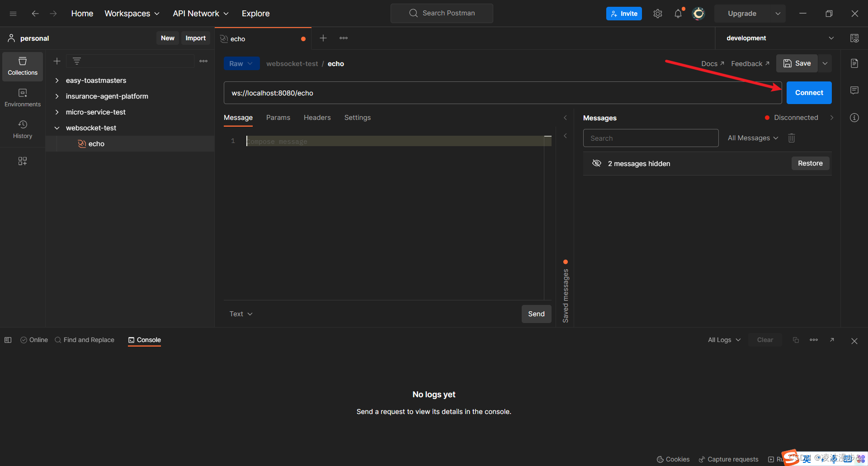Open the Settings gear icon
The width and height of the screenshot is (868, 466).
pos(658,14)
